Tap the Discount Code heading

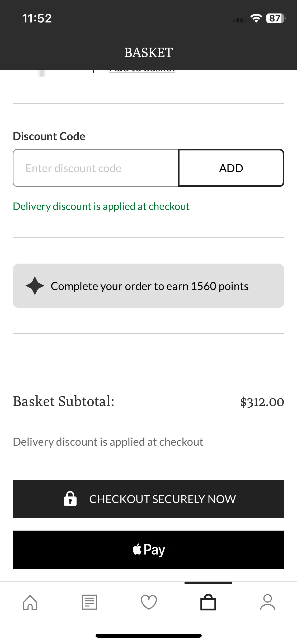(x=49, y=136)
